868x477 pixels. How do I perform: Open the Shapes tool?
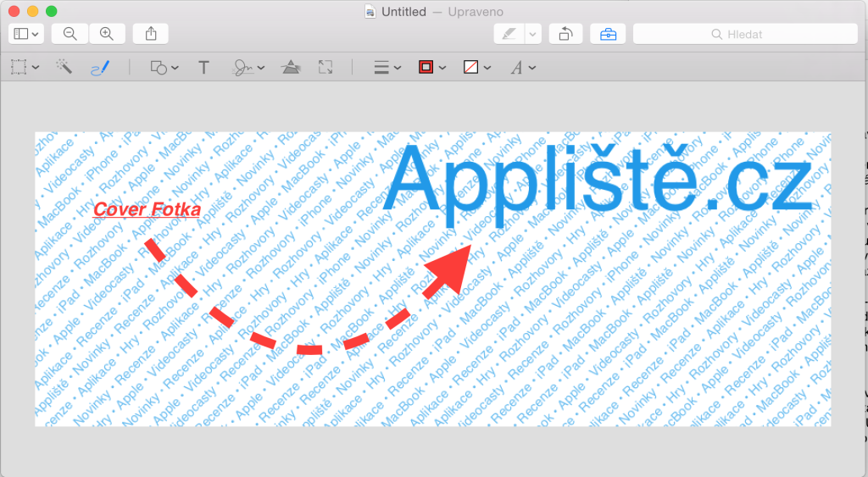click(159, 68)
